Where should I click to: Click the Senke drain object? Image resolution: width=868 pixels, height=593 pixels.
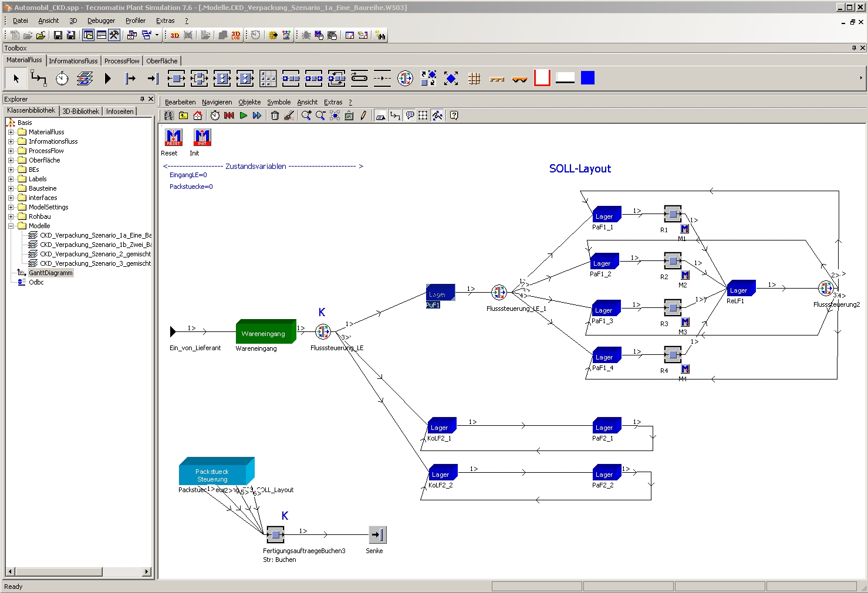[377, 534]
